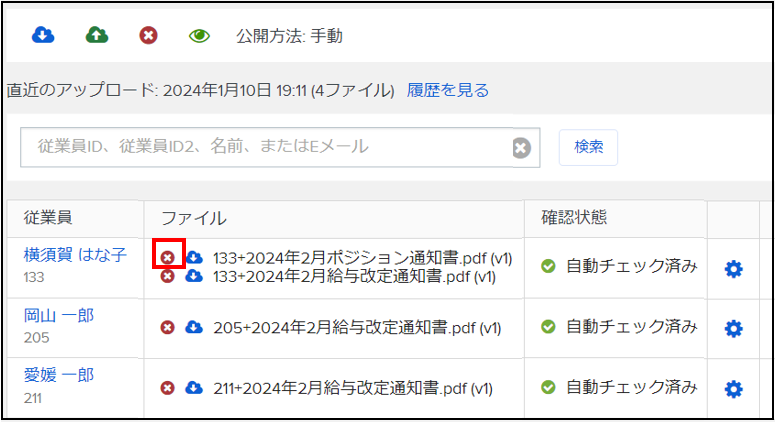Viewport: 775px width, 422px height.
Task: Click 公開方法: 手動 label
Action: (289, 36)
